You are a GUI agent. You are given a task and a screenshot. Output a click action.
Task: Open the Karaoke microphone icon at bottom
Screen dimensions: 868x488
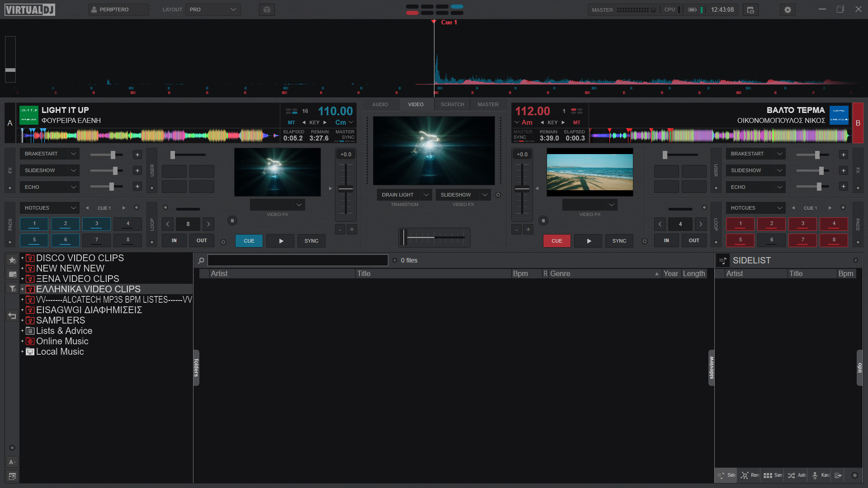point(820,475)
